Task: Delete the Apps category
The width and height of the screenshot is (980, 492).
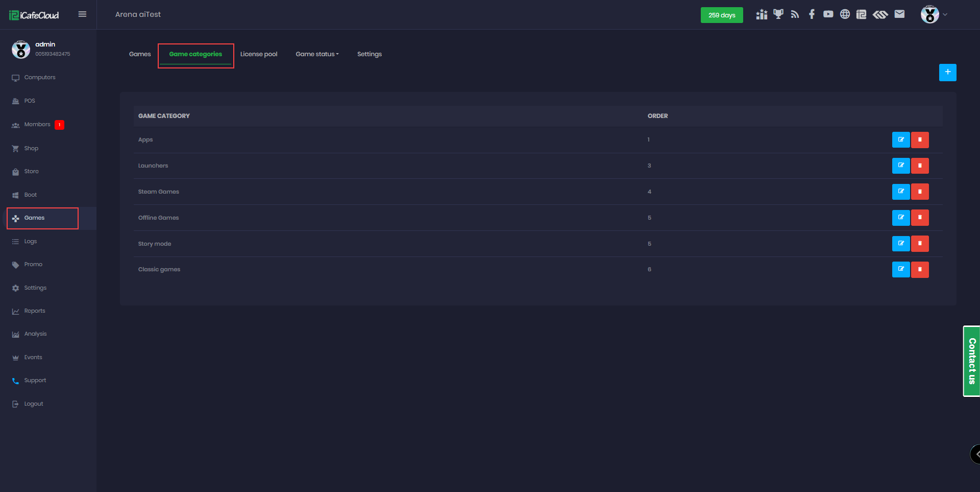Action: (x=920, y=139)
